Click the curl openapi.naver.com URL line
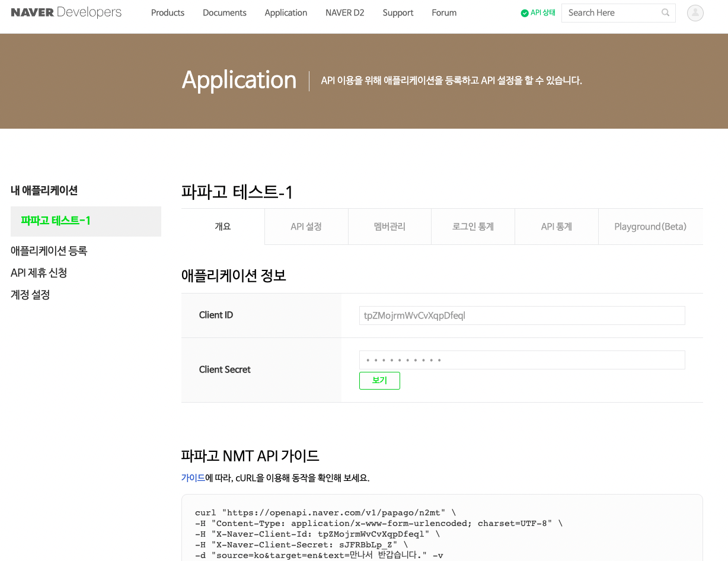Viewport: 728px width, 561px height. (x=325, y=512)
